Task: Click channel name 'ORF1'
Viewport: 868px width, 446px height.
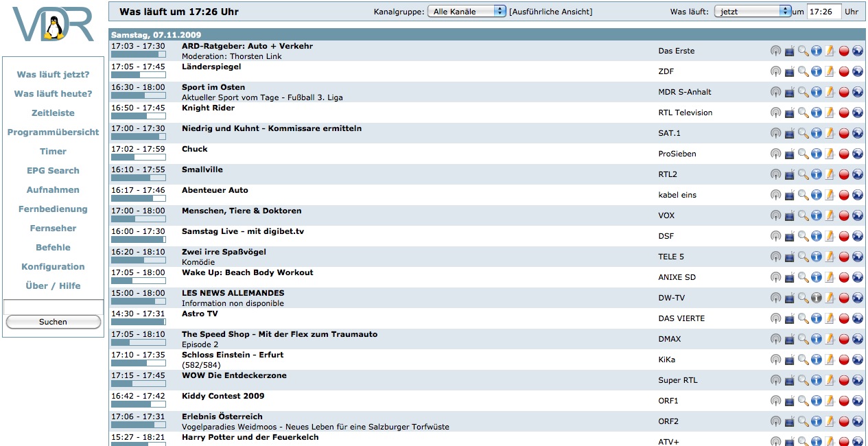Action: [x=668, y=401]
